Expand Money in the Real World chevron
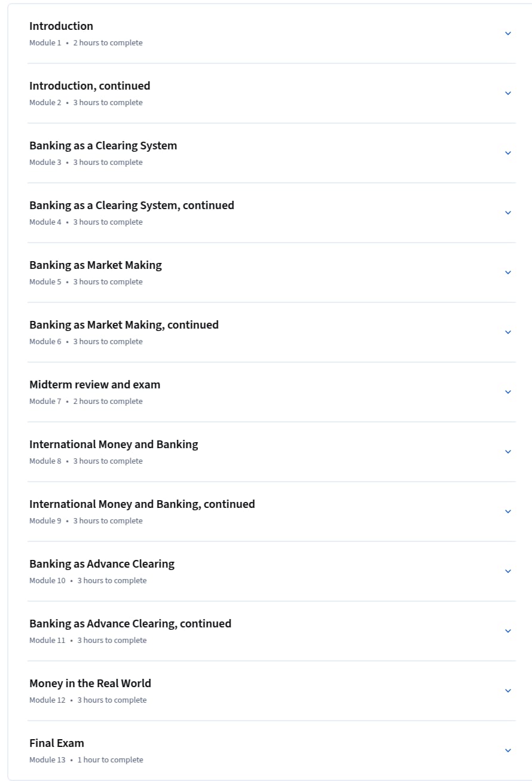The height and width of the screenshot is (781, 532). [508, 691]
